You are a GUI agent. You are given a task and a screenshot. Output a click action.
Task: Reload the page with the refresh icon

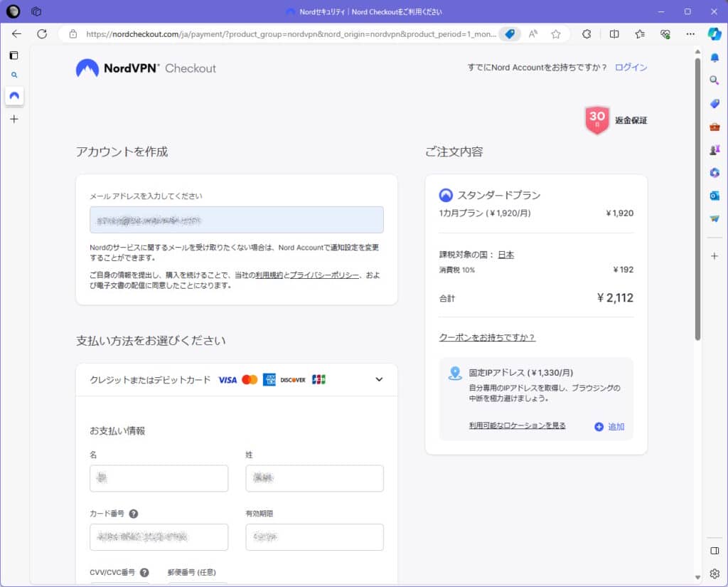[x=42, y=34]
